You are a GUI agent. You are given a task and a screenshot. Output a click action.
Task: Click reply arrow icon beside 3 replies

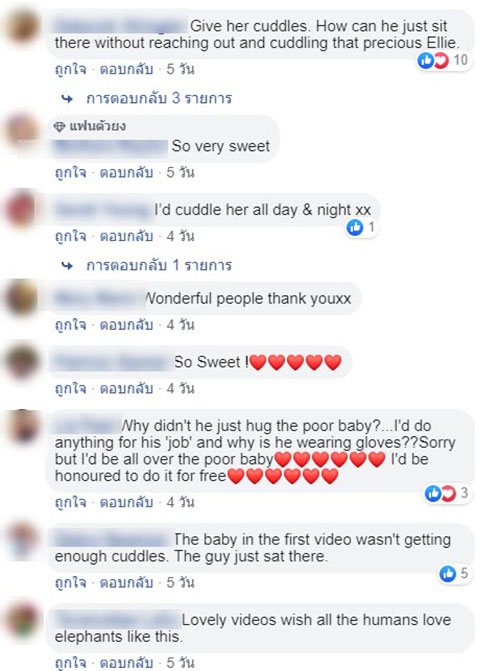[x=67, y=99]
